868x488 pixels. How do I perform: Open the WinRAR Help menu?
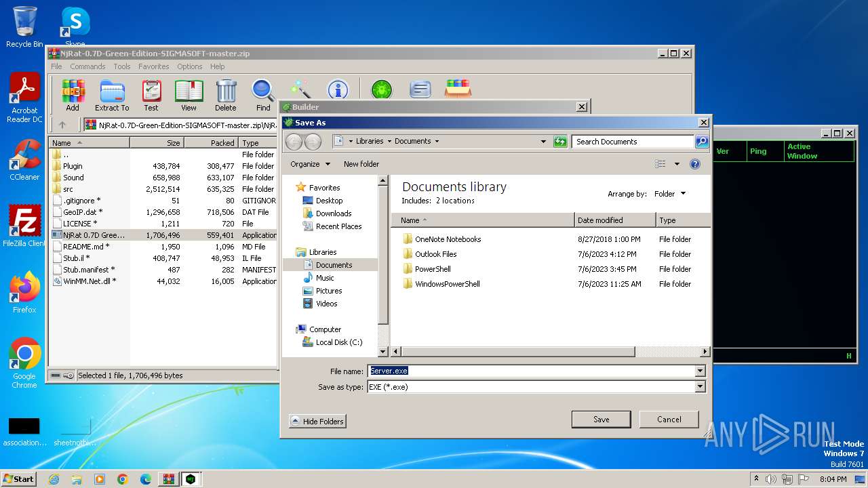click(217, 66)
